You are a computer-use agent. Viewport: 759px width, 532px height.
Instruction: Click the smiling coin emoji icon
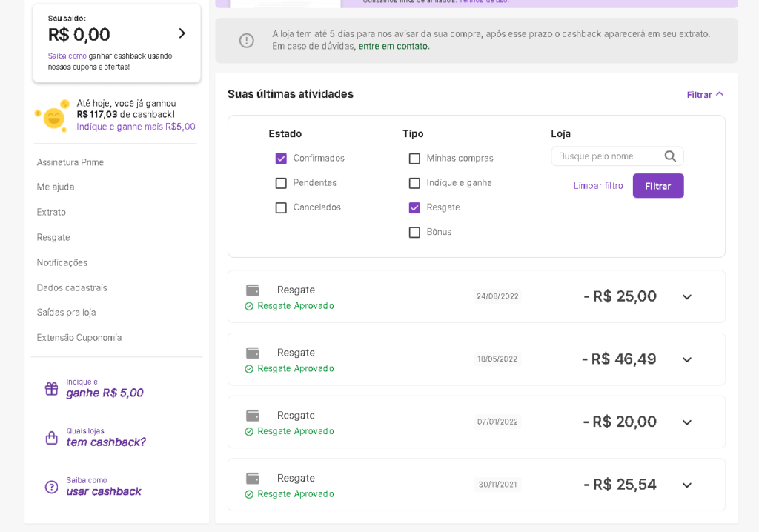[53, 117]
